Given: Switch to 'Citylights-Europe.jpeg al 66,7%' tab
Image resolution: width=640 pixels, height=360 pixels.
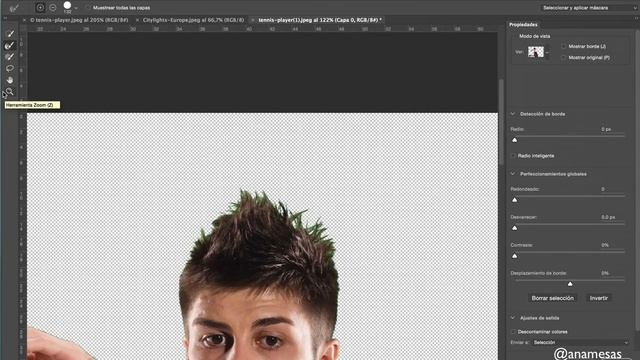Looking at the screenshot, I should pos(193,20).
